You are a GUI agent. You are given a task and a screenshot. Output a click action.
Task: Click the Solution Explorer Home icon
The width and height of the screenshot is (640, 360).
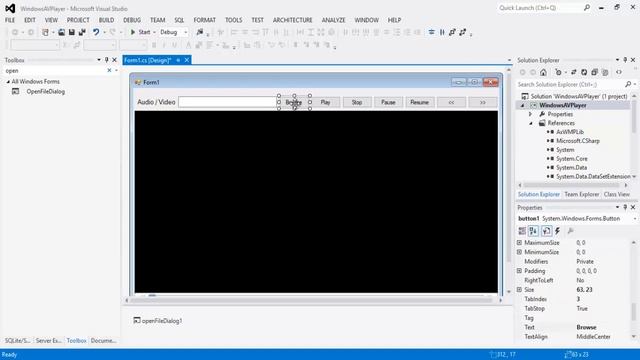coord(543,72)
